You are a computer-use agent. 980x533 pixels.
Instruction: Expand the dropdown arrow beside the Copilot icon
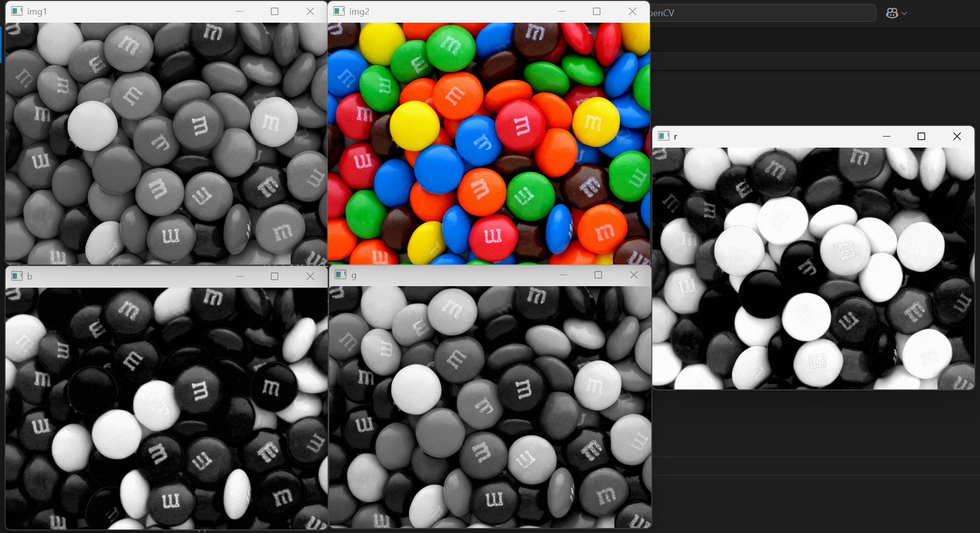tap(904, 14)
